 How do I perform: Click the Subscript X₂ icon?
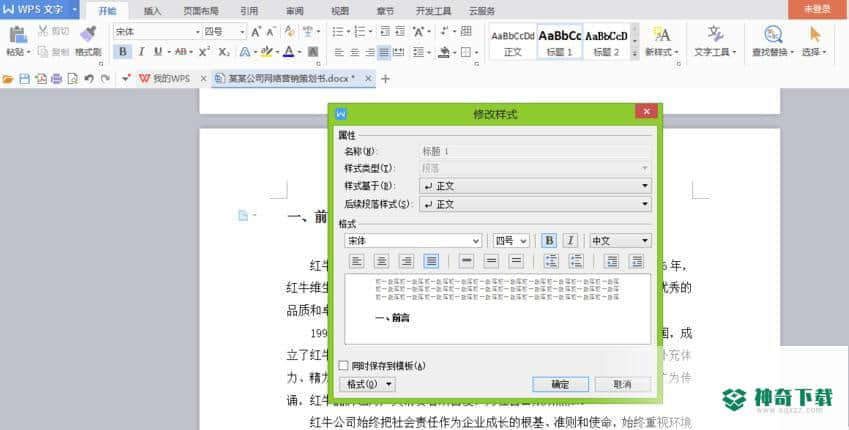tap(224, 52)
